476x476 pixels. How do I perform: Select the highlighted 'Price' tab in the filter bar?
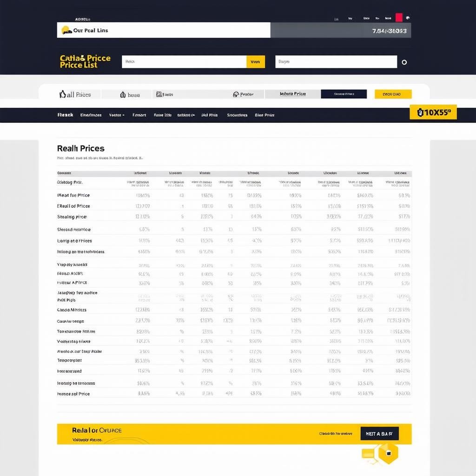[292, 94]
